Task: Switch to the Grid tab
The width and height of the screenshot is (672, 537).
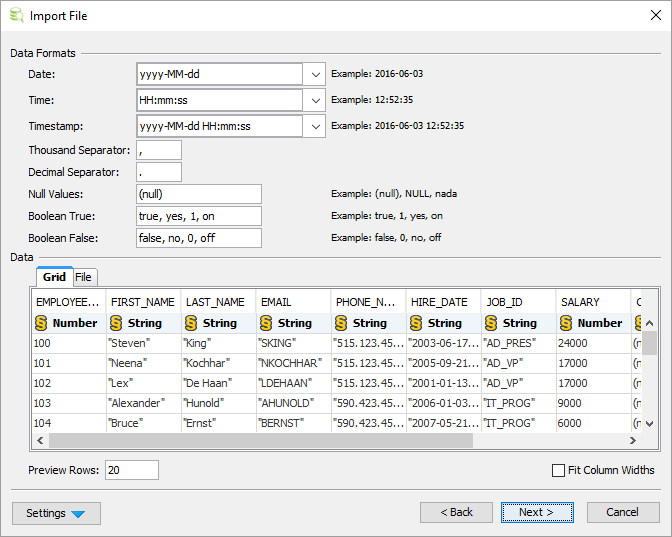Action: (54, 277)
